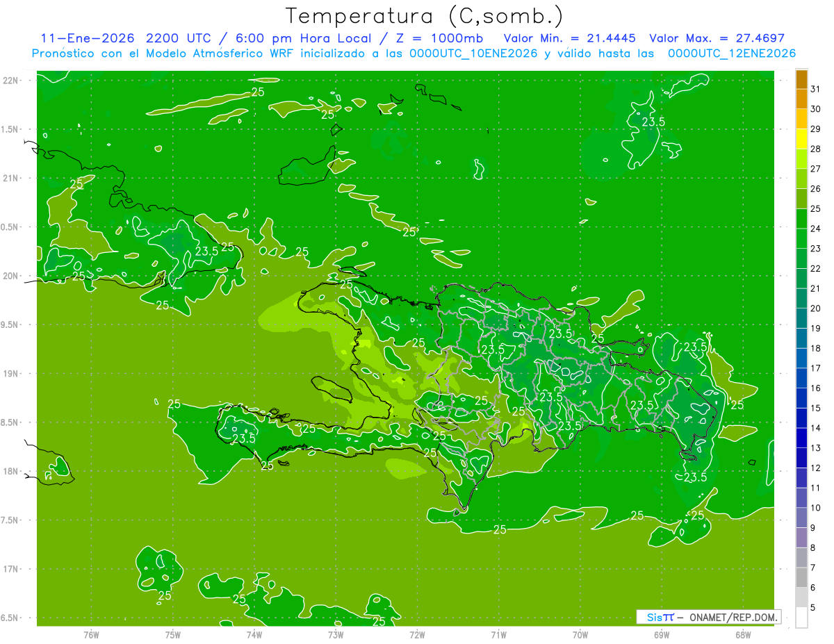Screen dimensions: 834x644
Task: Select 'Valor Min. = 21.4445' text
Action: coord(571,38)
